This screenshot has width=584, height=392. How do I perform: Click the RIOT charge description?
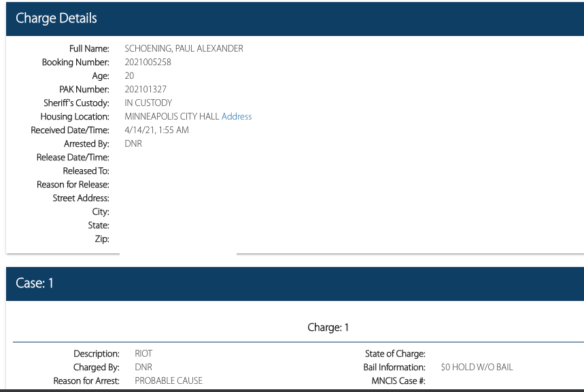pos(143,354)
